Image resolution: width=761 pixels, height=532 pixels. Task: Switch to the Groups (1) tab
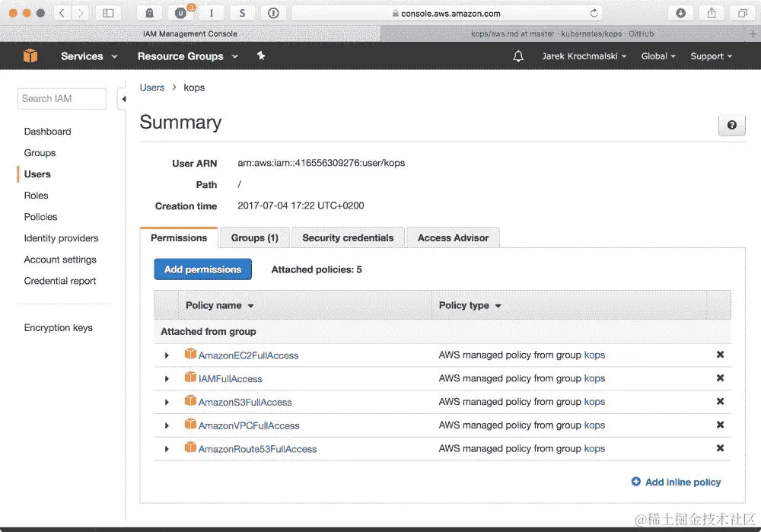(254, 238)
